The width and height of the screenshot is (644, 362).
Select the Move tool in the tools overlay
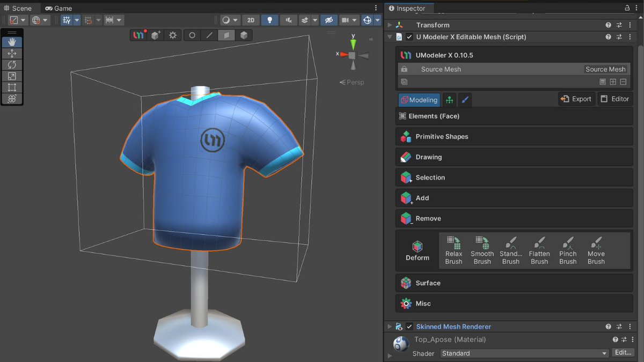[x=12, y=54]
